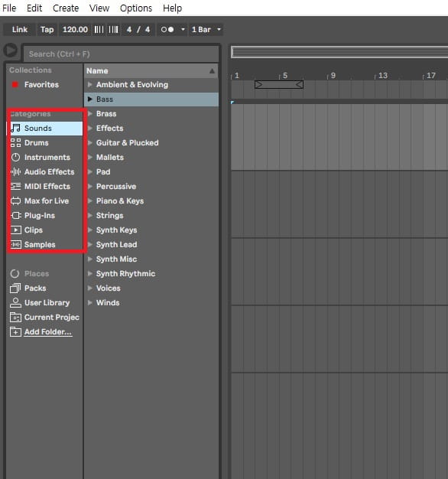Open the Clips category icon

15,230
